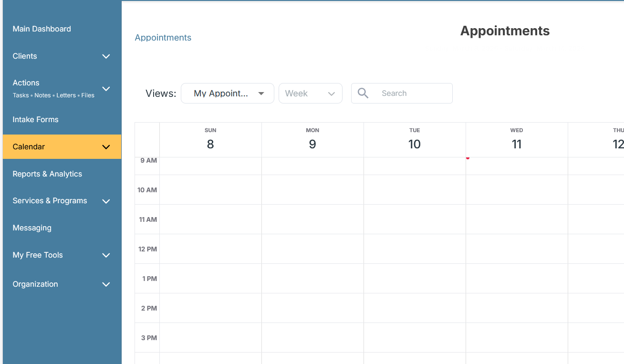Open Reports & Analytics

pyautogui.click(x=47, y=174)
